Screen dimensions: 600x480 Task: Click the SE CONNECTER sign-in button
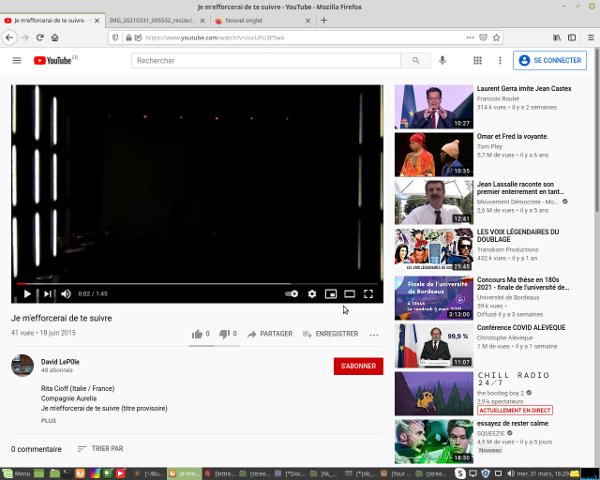click(x=550, y=61)
